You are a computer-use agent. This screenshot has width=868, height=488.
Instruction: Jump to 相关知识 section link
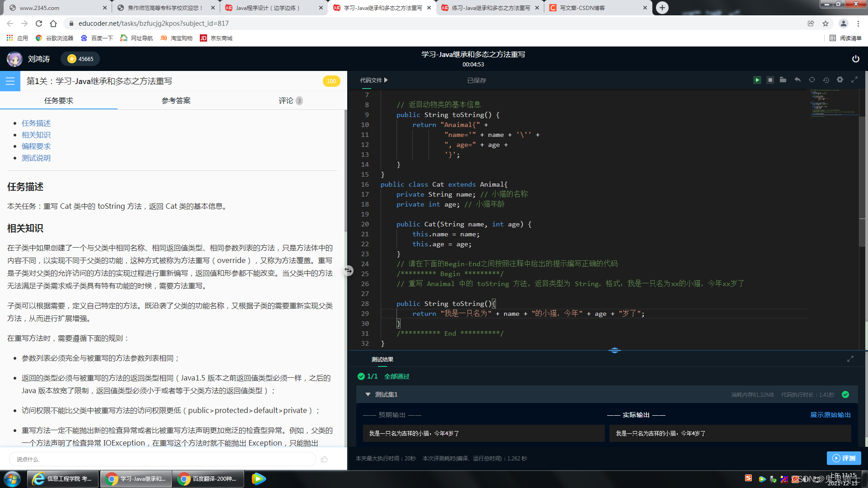pyautogui.click(x=36, y=135)
